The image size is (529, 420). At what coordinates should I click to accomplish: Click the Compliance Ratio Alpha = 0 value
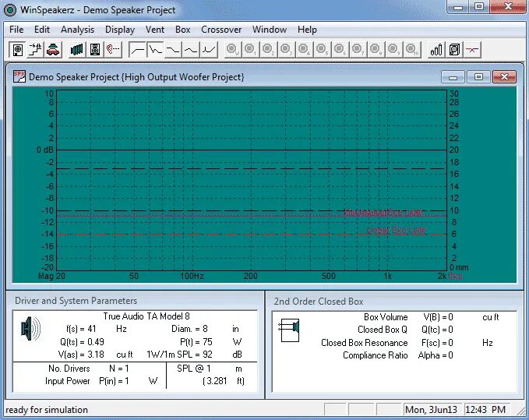click(x=436, y=355)
